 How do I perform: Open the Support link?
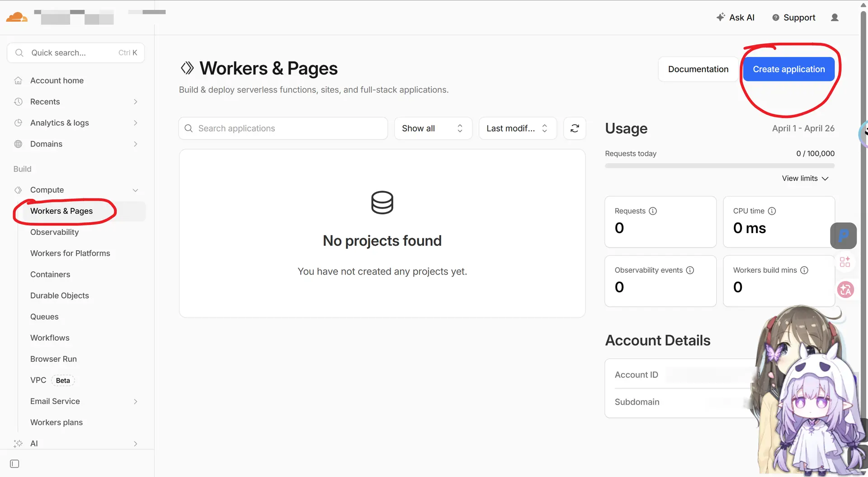tap(799, 18)
